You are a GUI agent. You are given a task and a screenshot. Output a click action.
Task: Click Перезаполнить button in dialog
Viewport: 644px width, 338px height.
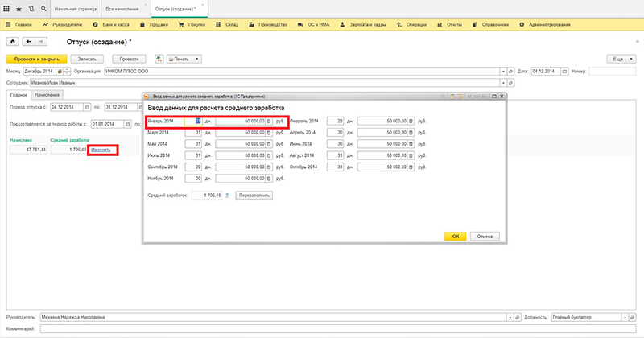click(x=254, y=196)
